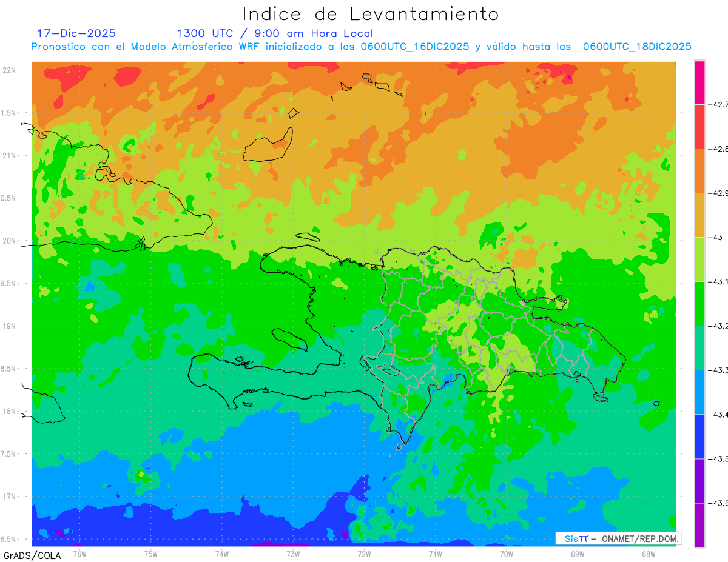Click the '20N' latitude label
The width and height of the screenshot is (728, 562).
coord(10,241)
